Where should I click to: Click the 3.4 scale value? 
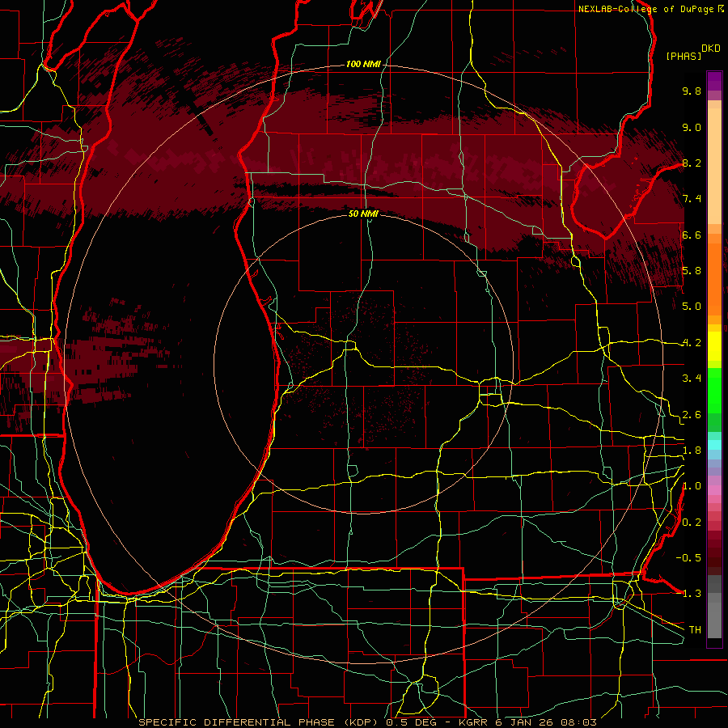coord(692,379)
